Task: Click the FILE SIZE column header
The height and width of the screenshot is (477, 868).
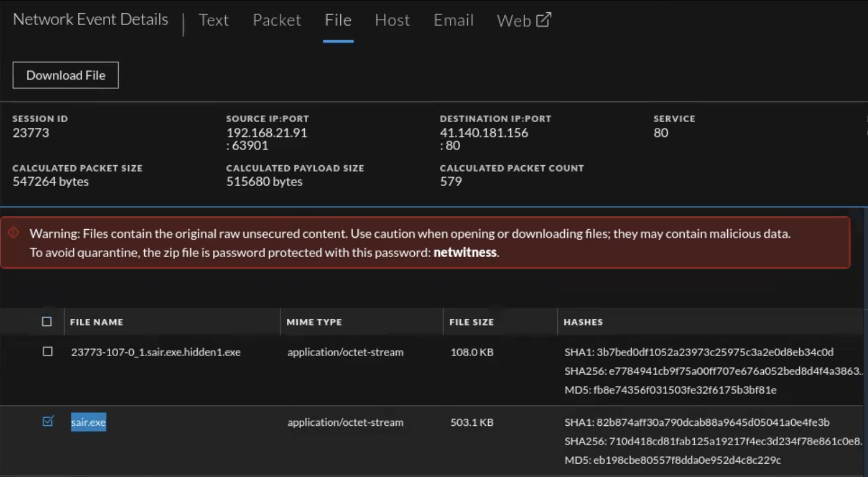Action: tap(471, 322)
